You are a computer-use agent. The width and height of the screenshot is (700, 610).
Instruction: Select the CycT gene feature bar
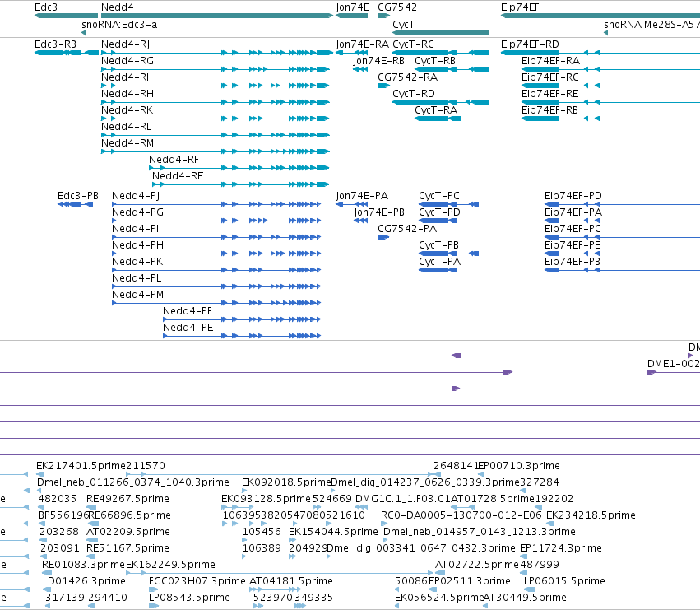(x=441, y=33)
